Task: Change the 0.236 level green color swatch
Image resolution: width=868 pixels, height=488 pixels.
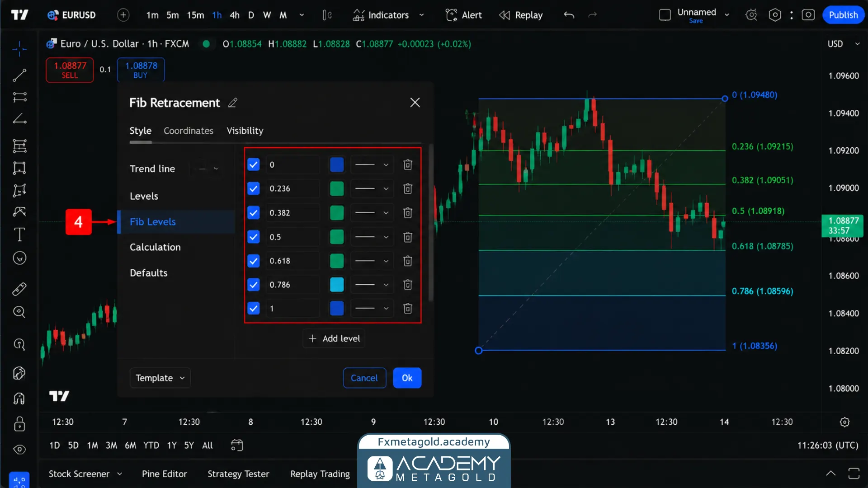Action: click(x=337, y=188)
